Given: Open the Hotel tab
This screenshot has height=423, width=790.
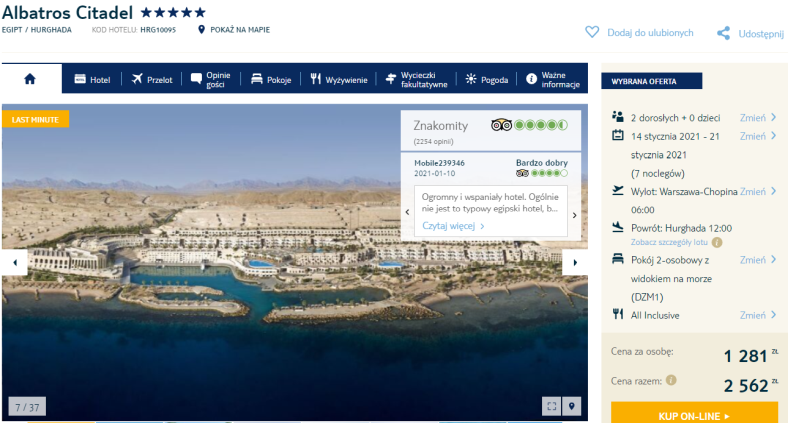Looking at the screenshot, I should [x=92, y=79].
